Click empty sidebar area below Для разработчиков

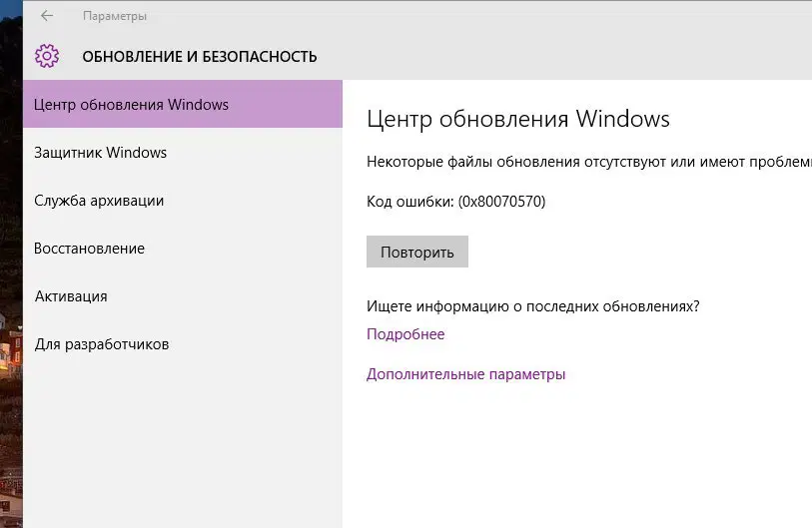(180, 439)
